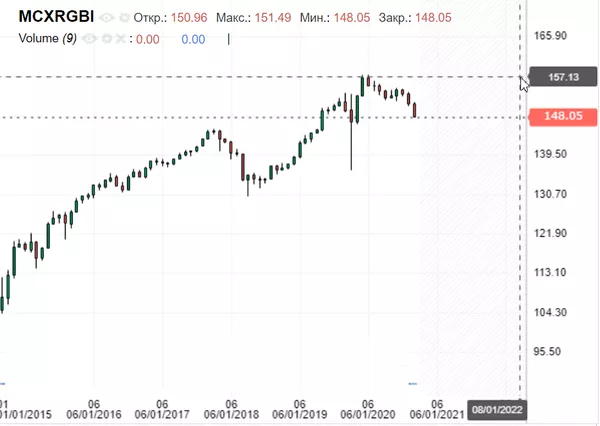Click the red 148.05 current price label
Viewport: 600px width, 426px height.
point(563,116)
